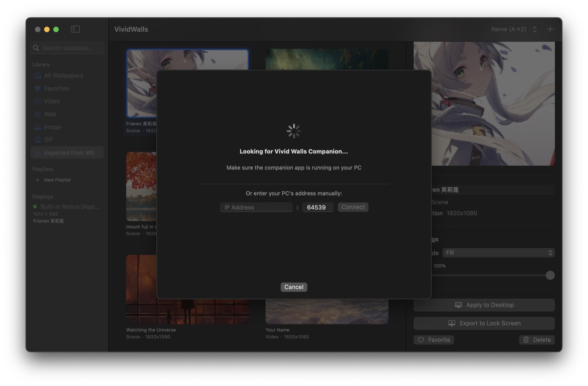Cancel the companion search dialog
588x386 pixels.
pyautogui.click(x=294, y=287)
